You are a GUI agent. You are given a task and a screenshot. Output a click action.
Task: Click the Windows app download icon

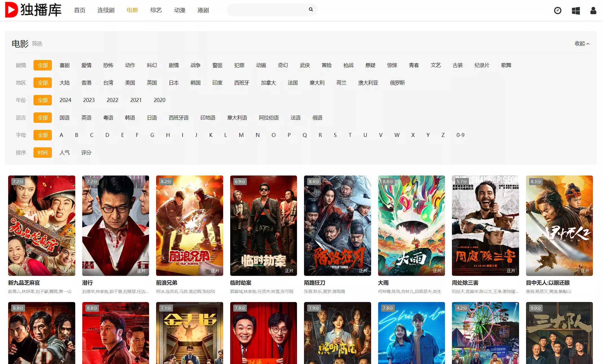tap(576, 11)
